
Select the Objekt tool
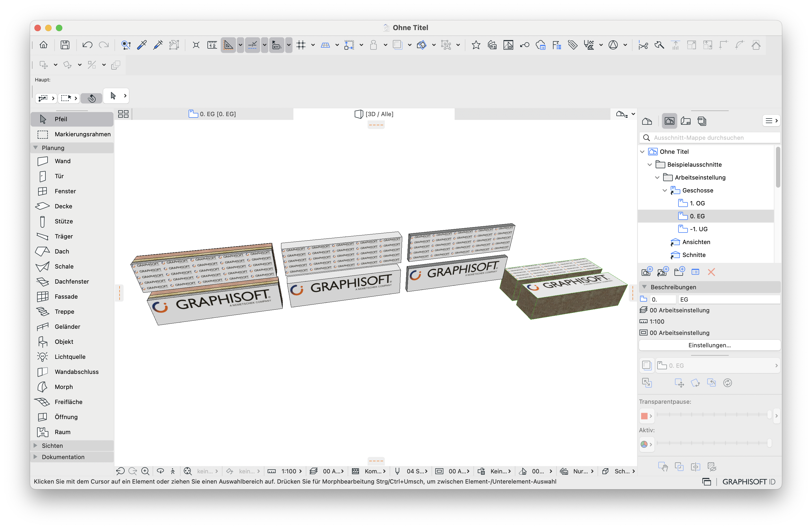(72, 342)
